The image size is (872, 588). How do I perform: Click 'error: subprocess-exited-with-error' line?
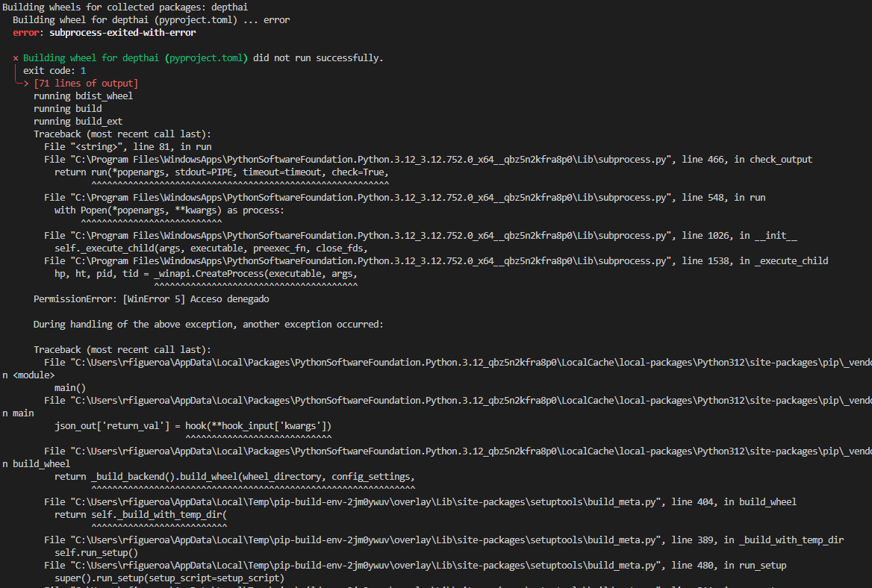(105, 33)
